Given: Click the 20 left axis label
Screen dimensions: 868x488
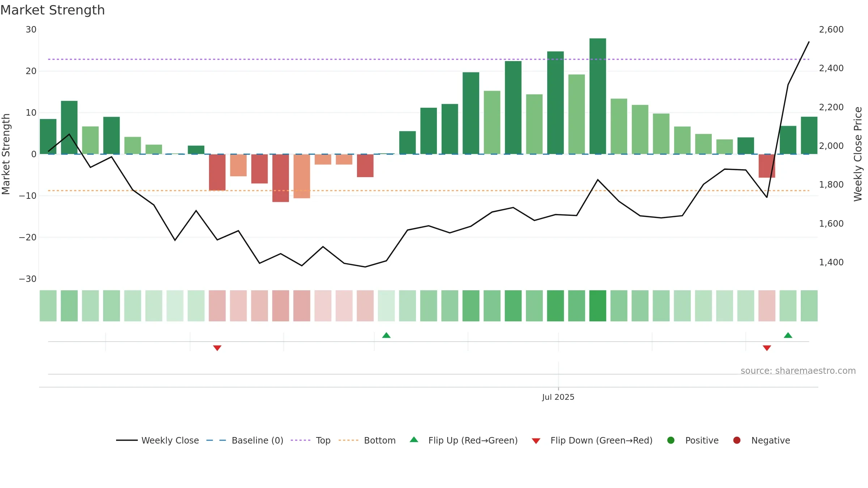Looking at the screenshot, I should 31,71.
